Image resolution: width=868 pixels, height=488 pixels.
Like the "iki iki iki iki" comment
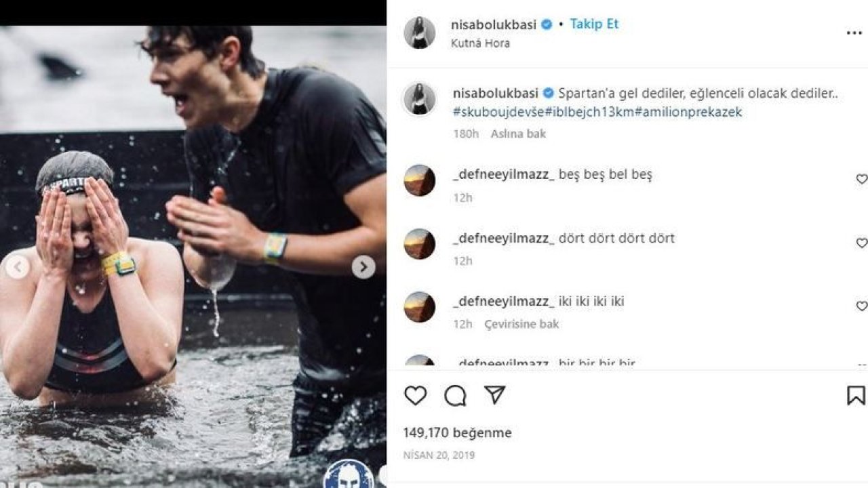861,306
